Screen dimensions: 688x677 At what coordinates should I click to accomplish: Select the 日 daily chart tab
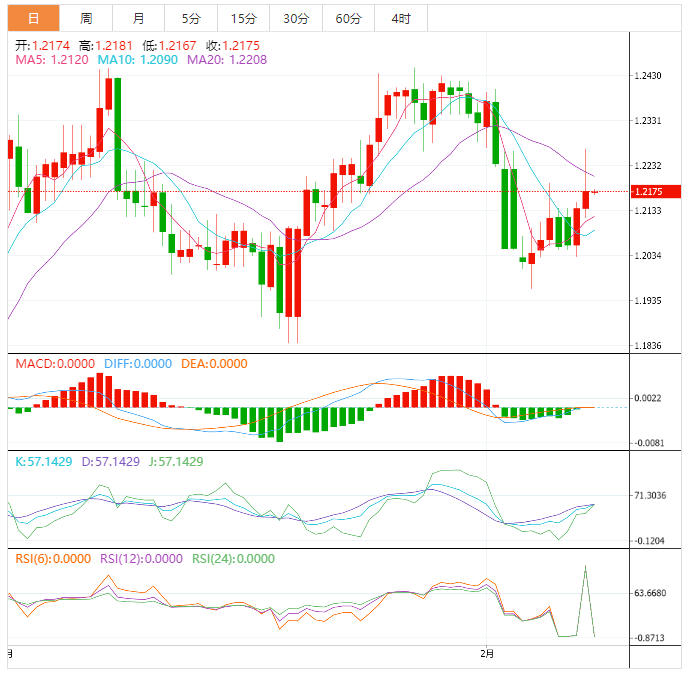pyautogui.click(x=33, y=18)
